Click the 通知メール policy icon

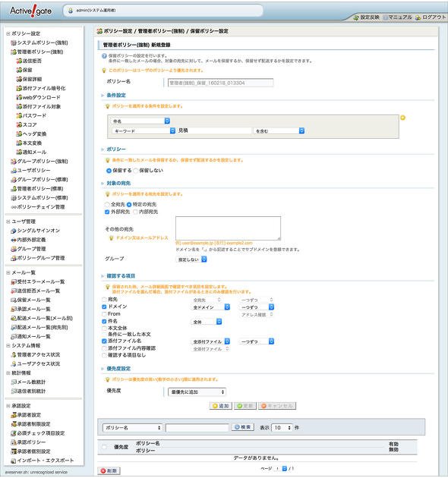click(19, 152)
